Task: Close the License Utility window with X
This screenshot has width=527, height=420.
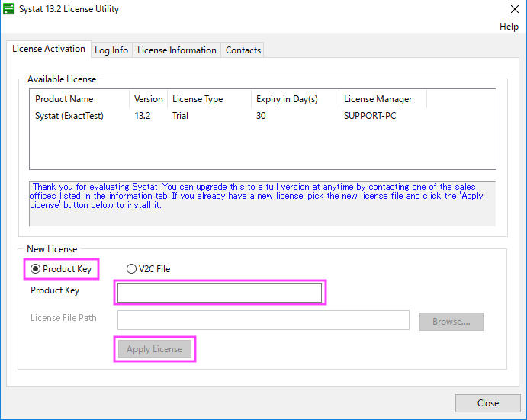Action: coord(515,9)
